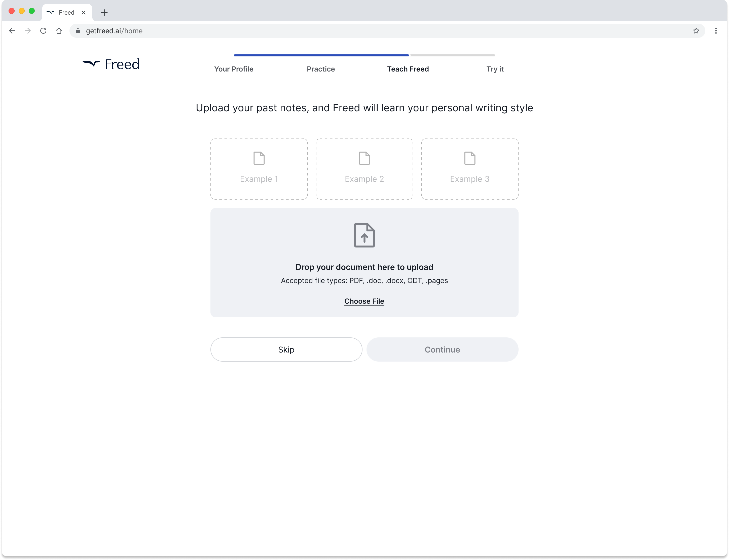
Task: Click the browser back arrow
Action: 12,31
